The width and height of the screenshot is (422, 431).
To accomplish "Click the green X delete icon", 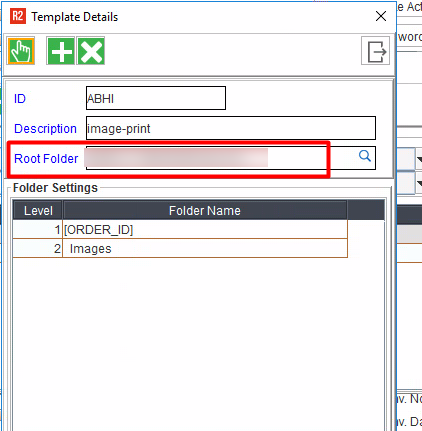I will (91, 51).
